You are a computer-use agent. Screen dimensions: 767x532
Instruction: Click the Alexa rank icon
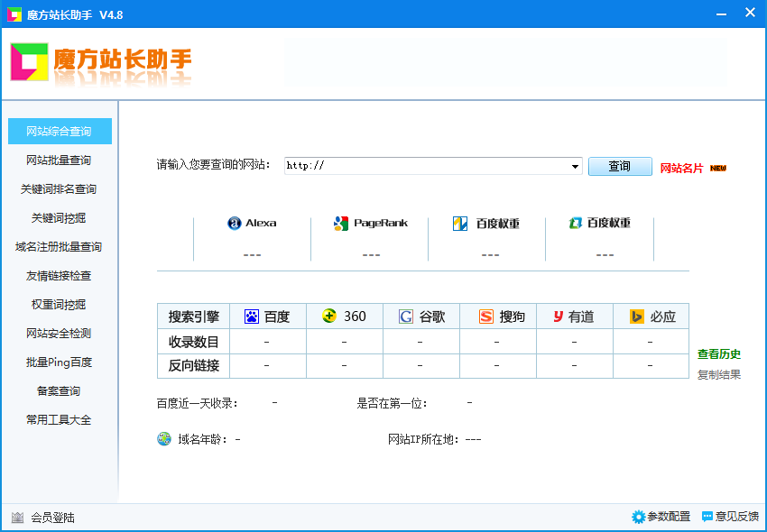(235, 224)
